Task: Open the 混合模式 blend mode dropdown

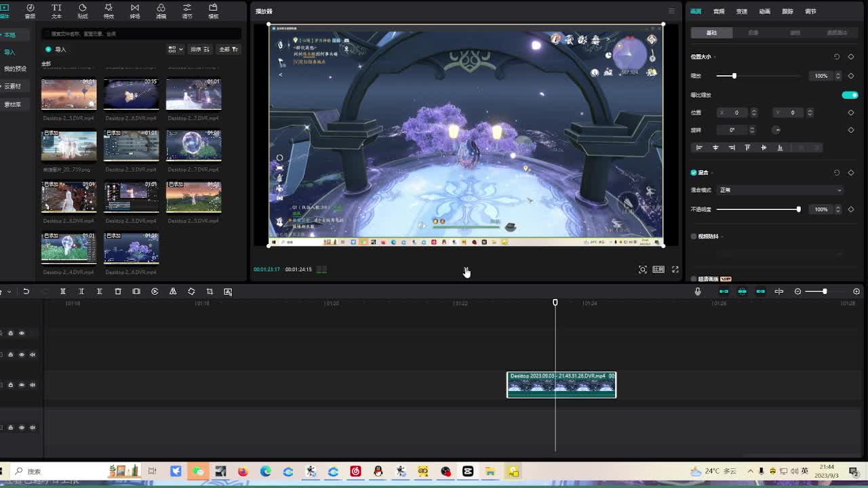Action: 780,190
